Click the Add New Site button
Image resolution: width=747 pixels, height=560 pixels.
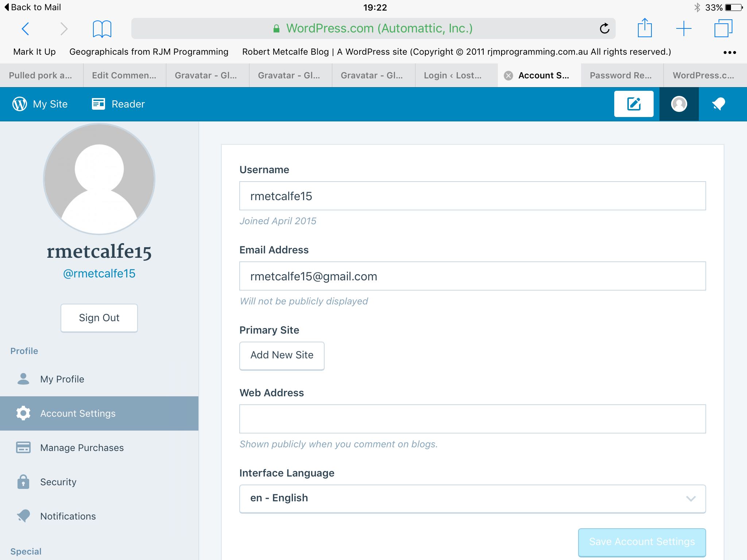pos(282,355)
